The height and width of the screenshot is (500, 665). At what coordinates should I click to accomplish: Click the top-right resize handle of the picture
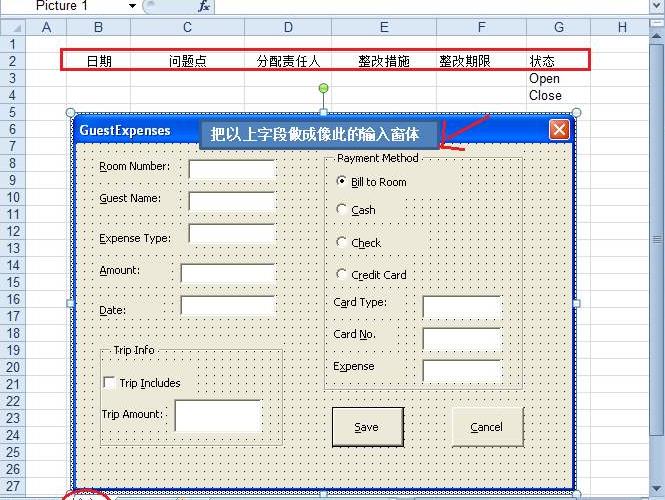[x=576, y=113]
